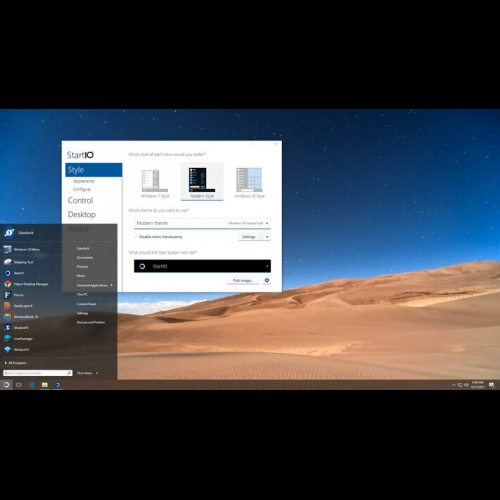Click Stardock link in start menu right column
The width and height of the screenshot is (500, 500).
(x=83, y=248)
